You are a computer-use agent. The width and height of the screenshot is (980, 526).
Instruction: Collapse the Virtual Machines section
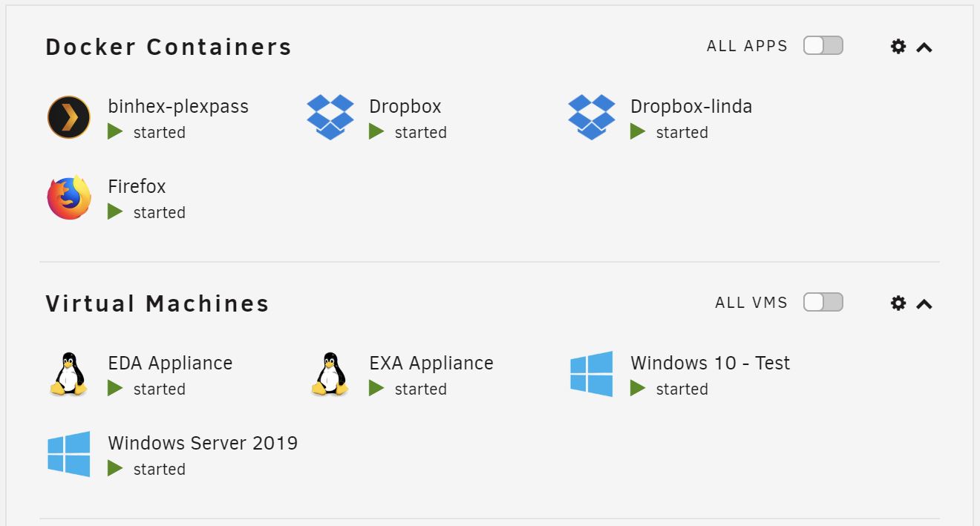pos(924,304)
